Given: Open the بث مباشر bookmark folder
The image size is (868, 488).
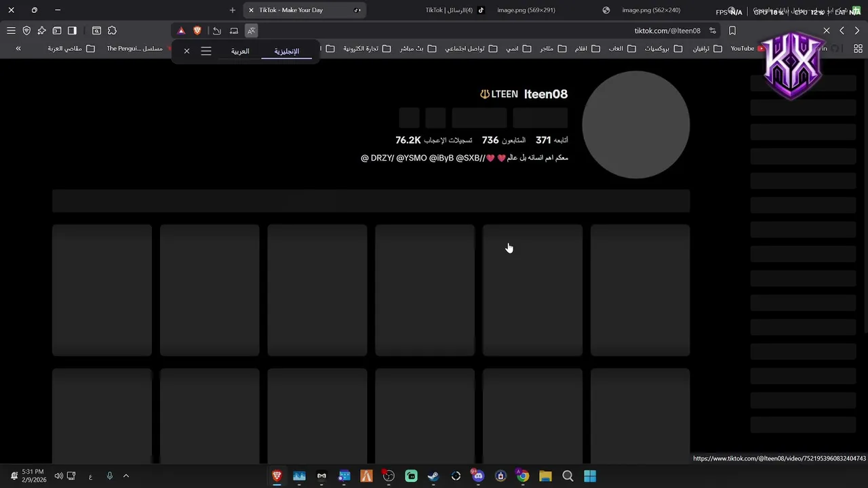Looking at the screenshot, I should point(418,49).
